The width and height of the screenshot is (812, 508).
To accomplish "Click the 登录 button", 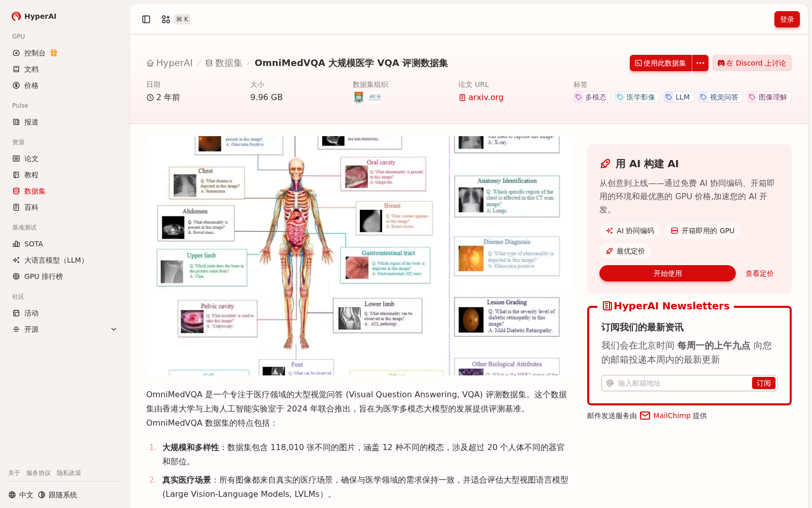I will click(787, 19).
